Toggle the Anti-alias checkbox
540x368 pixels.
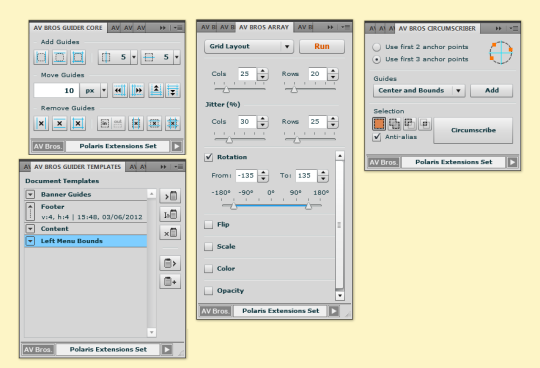377,137
